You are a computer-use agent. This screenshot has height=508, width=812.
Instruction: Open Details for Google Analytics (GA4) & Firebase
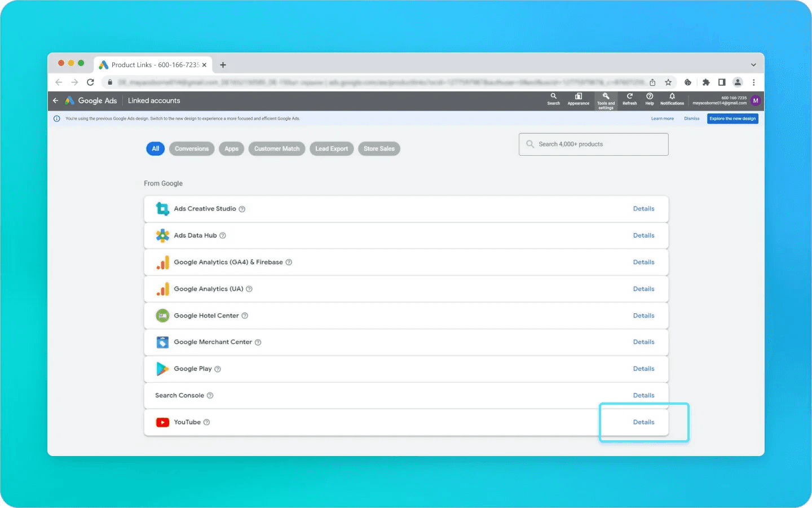point(643,262)
